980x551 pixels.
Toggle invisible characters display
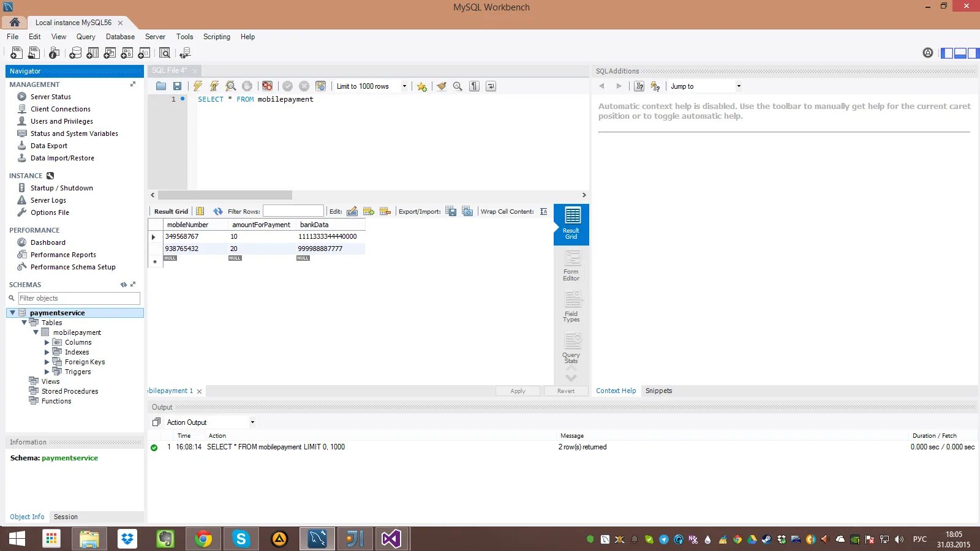coord(474,86)
